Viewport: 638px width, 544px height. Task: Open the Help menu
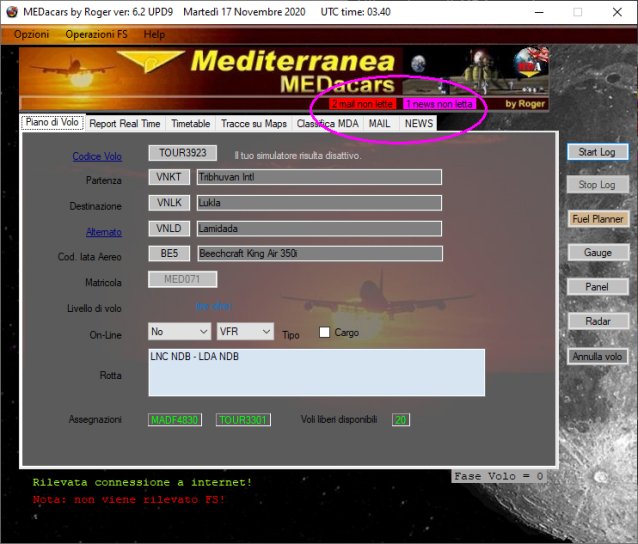pyautogui.click(x=154, y=34)
